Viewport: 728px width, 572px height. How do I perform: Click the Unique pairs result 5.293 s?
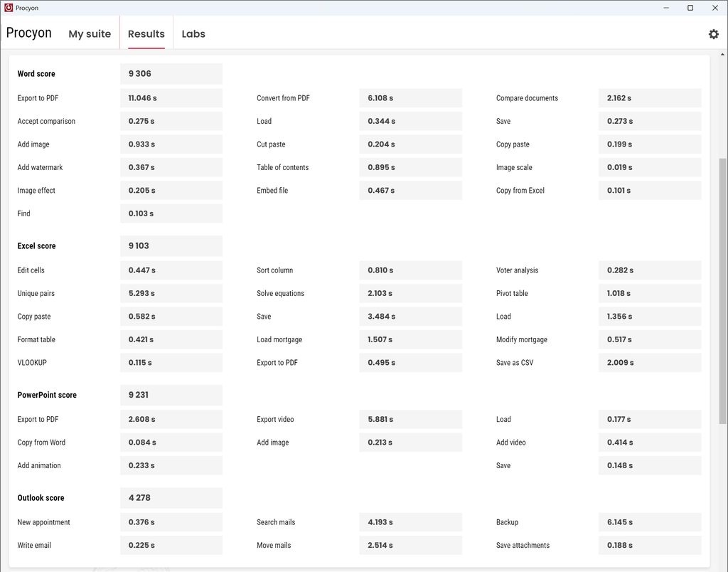coord(171,293)
